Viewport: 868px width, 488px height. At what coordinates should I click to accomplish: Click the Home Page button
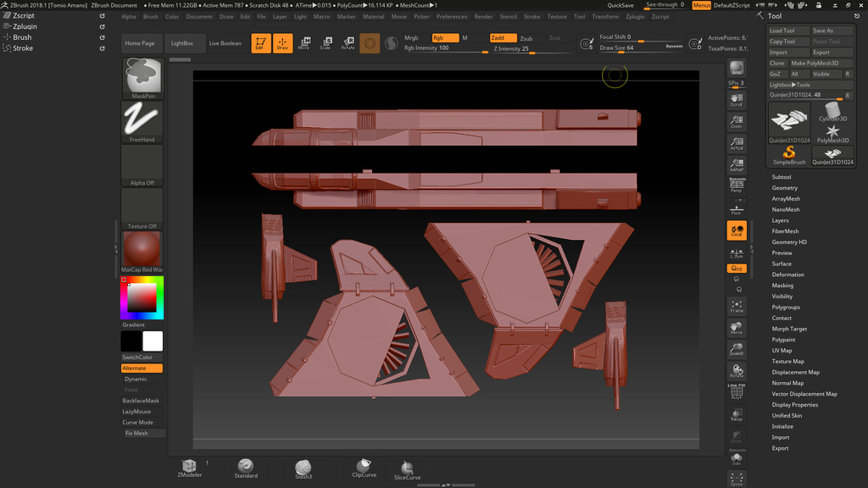point(140,43)
